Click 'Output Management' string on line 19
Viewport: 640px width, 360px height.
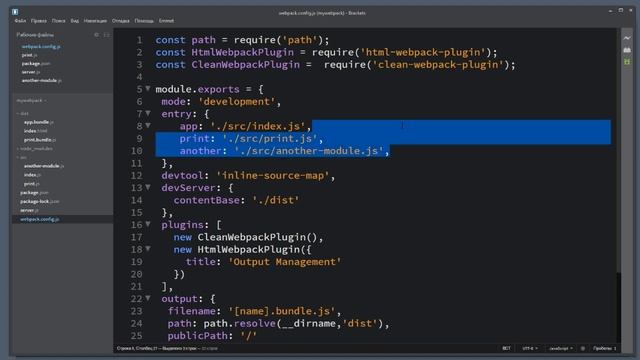[284, 262]
